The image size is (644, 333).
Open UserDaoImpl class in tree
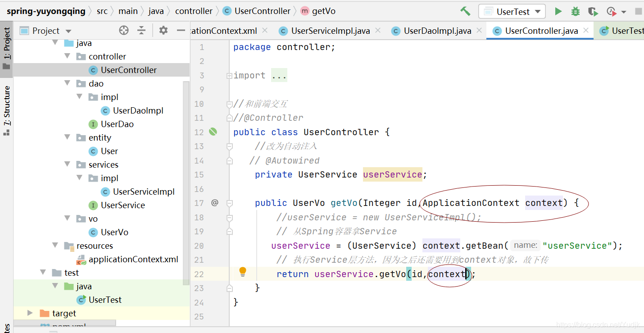coord(138,110)
